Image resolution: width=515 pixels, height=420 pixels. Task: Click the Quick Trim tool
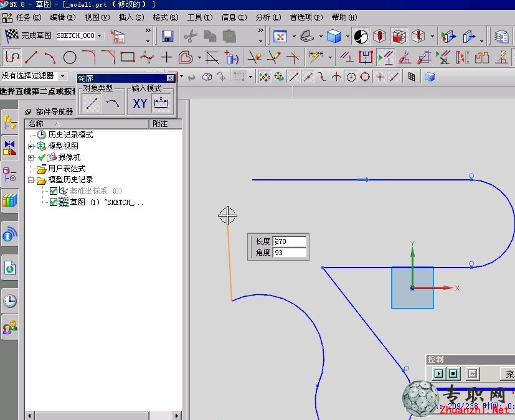coord(255,57)
